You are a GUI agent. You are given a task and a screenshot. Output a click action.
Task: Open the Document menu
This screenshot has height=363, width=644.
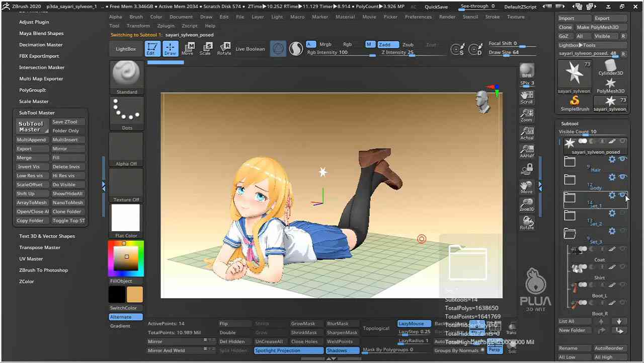pos(181,17)
